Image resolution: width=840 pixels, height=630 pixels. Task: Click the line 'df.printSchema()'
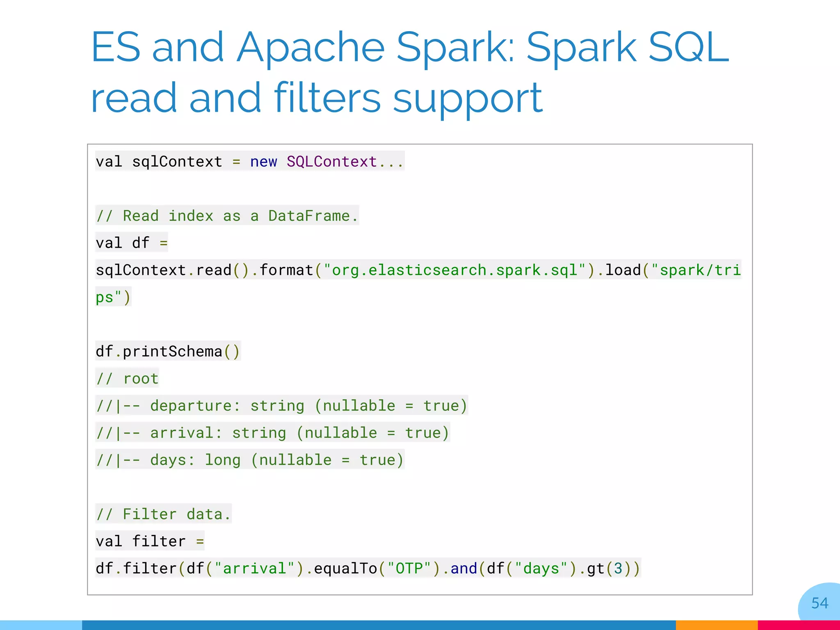[168, 351]
